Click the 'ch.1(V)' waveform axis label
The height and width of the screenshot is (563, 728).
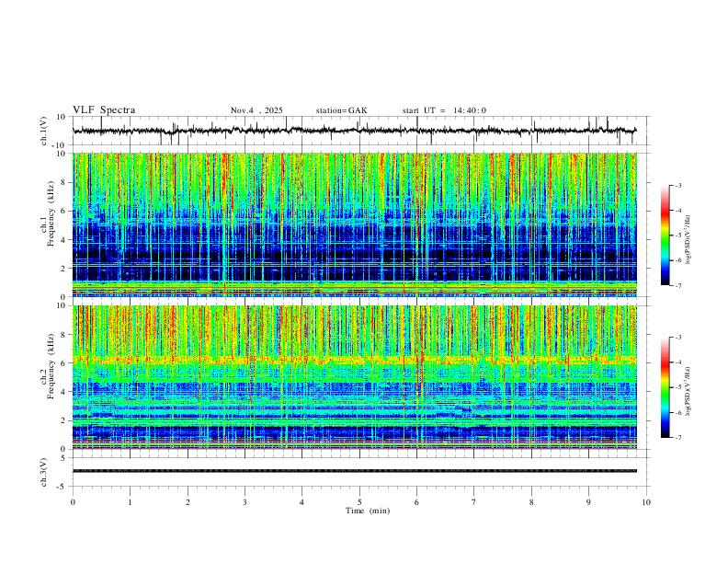[44, 131]
